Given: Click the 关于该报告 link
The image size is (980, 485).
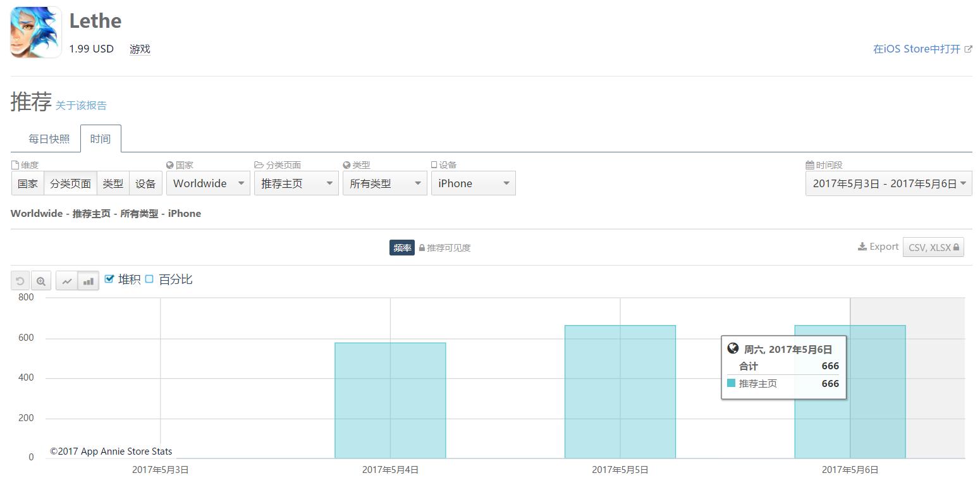Looking at the screenshot, I should (x=81, y=106).
